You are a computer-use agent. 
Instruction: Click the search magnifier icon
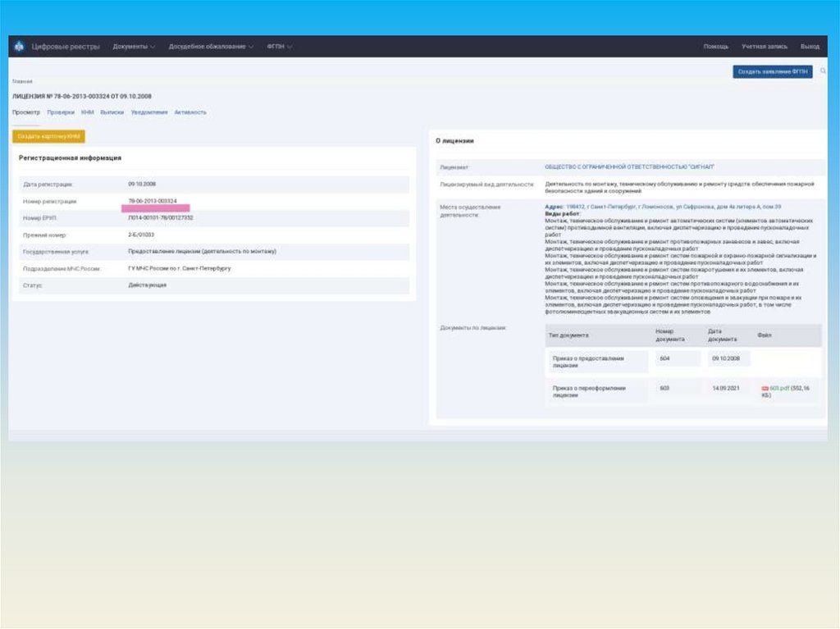pyautogui.click(x=823, y=71)
